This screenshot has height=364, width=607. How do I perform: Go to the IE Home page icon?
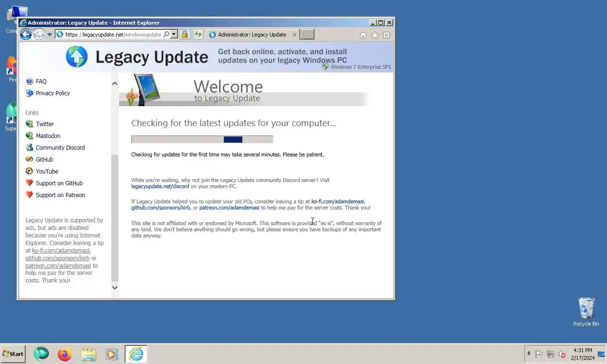(x=363, y=35)
